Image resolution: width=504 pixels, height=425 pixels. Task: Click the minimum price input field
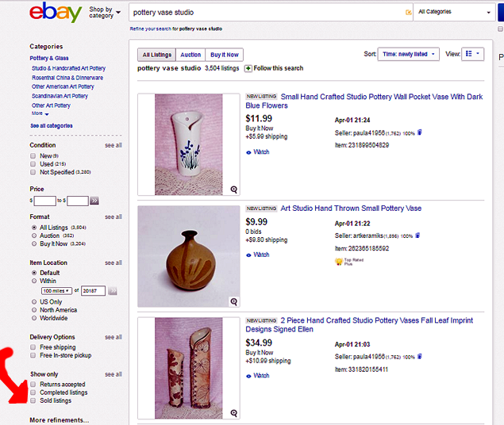point(45,201)
